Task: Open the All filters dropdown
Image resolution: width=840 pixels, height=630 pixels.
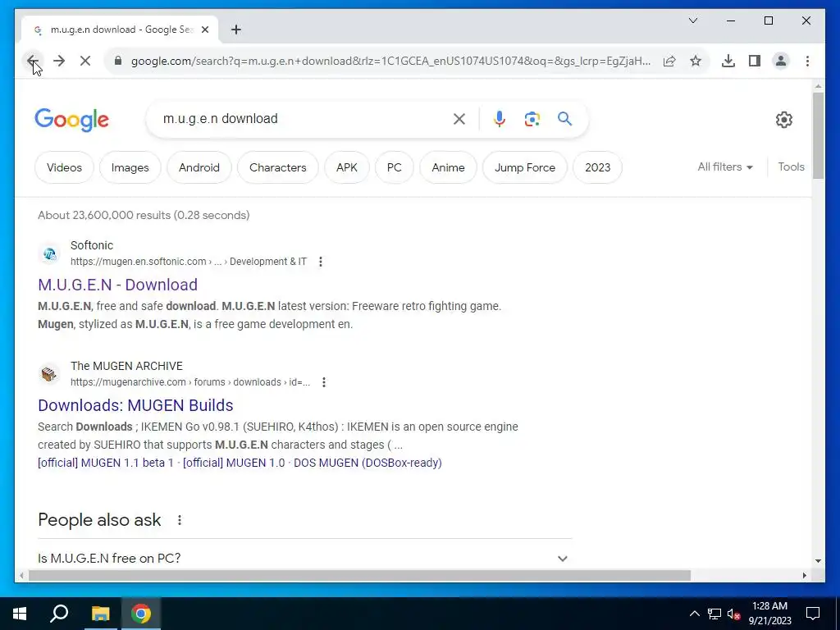Action: [725, 167]
